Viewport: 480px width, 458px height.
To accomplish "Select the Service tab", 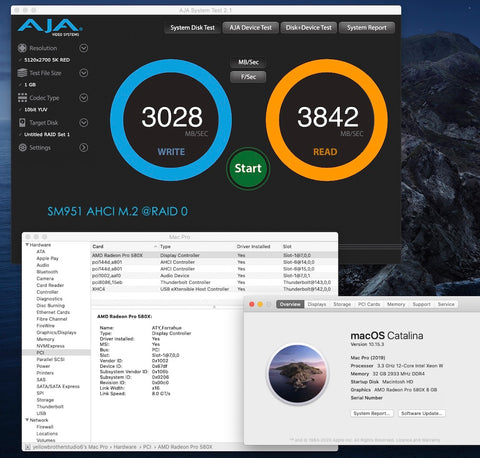I will (x=446, y=304).
